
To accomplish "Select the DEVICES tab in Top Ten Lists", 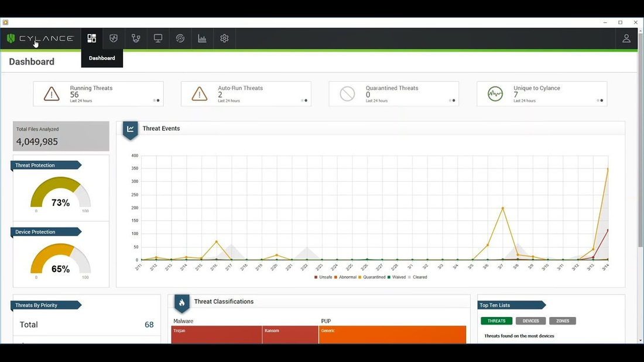I will click(530, 321).
